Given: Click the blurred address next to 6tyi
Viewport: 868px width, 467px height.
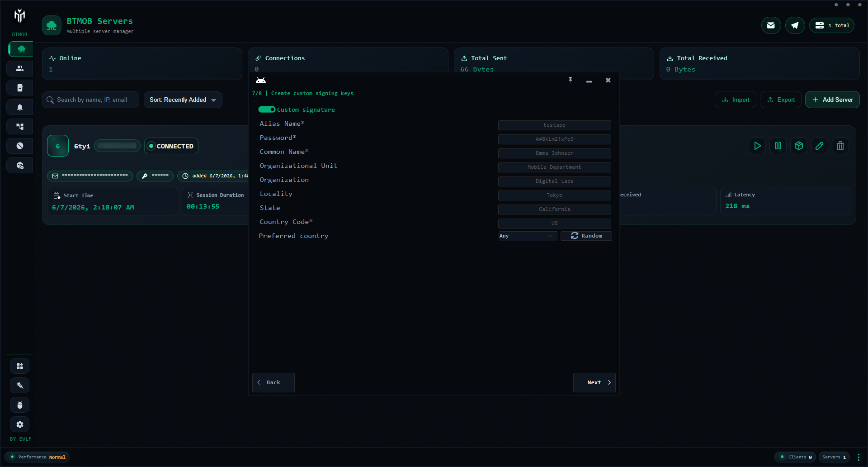Looking at the screenshot, I should [117, 146].
